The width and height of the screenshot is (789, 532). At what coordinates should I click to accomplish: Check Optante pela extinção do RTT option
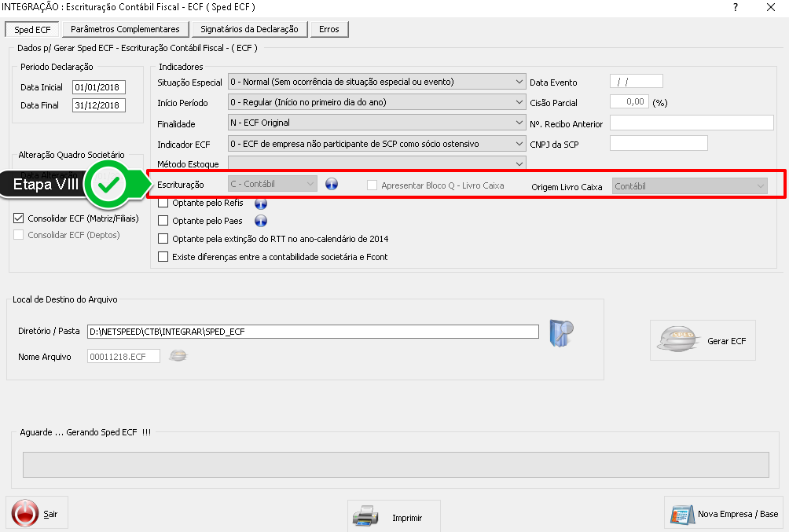163,239
